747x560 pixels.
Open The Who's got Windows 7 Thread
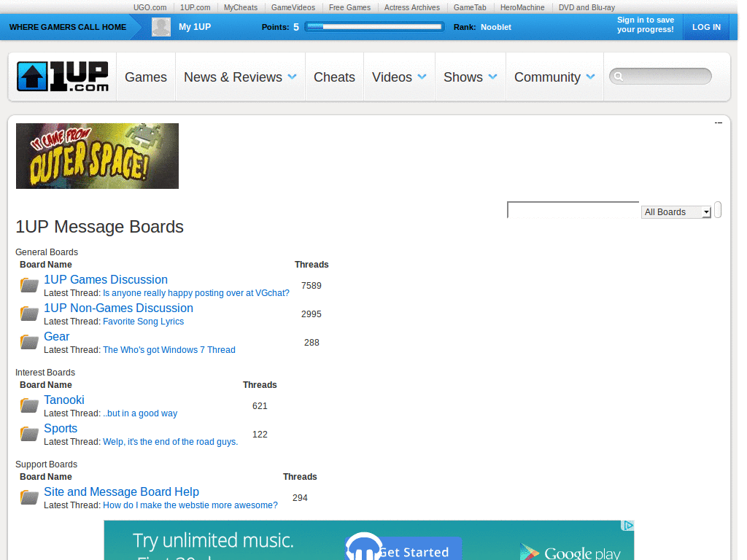coord(169,350)
